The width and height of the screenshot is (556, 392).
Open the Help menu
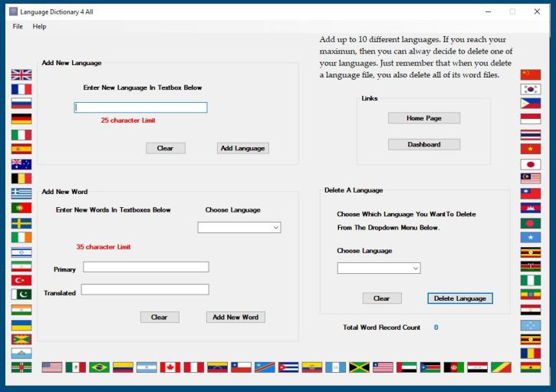(39, 26)
